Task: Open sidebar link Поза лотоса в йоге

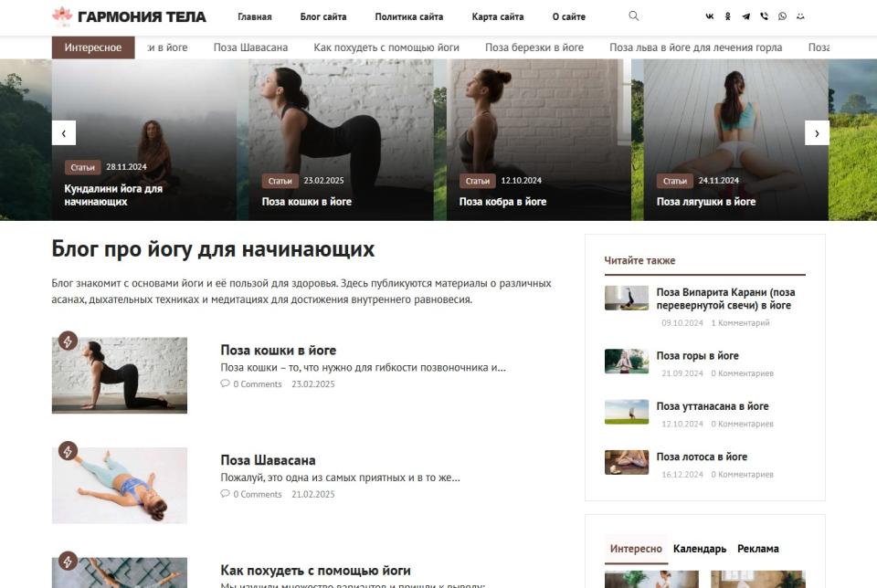Action: coord(702,457)
